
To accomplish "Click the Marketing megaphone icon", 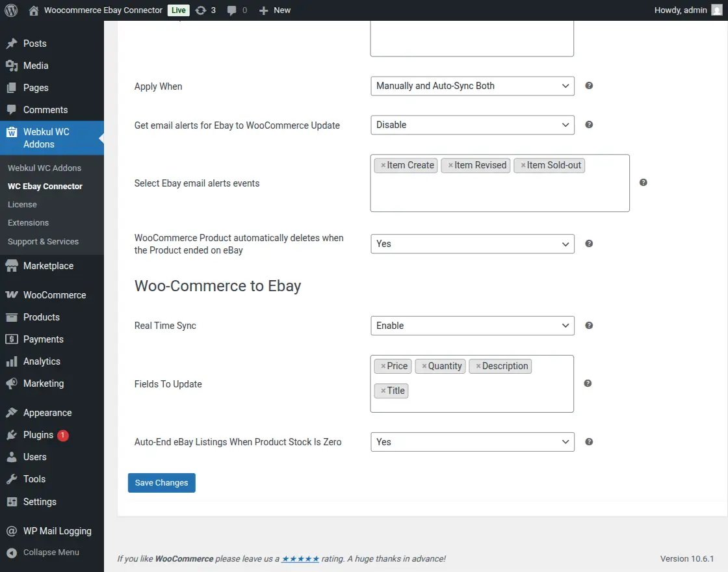I will [x=12, y=383].
